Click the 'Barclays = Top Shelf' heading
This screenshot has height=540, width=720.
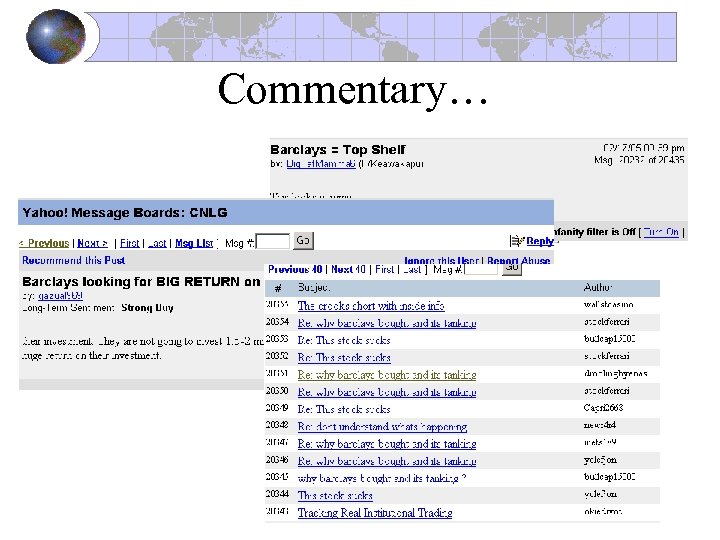[338, 150]
